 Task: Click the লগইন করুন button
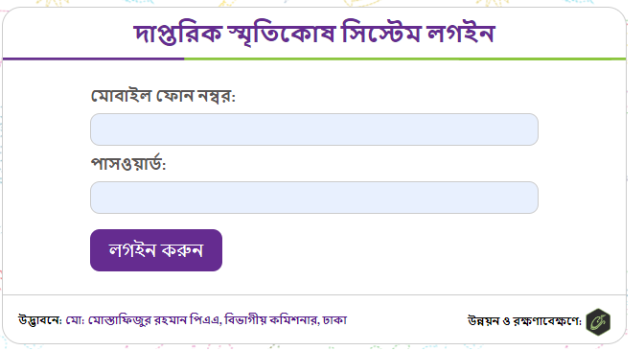coord(156,250)
